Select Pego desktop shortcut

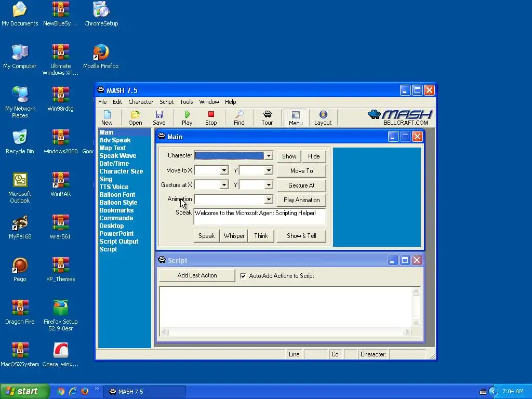[x=20, y=270]
